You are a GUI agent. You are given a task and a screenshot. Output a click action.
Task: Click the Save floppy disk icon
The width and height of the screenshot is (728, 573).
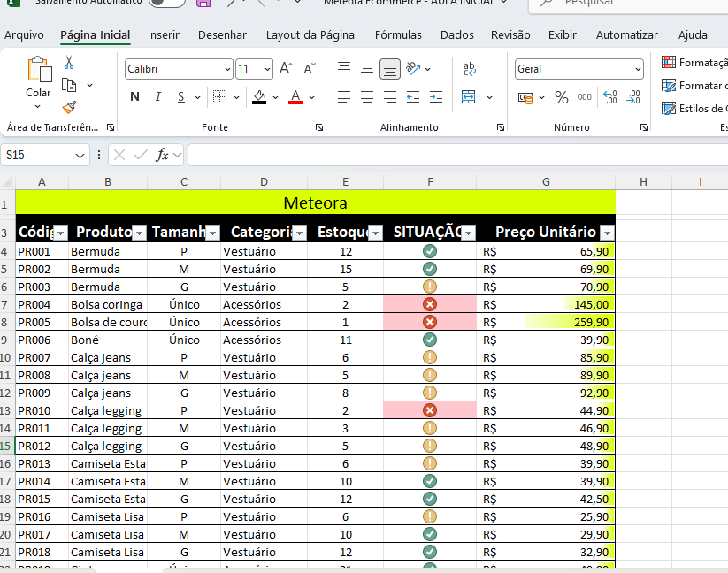203,3
